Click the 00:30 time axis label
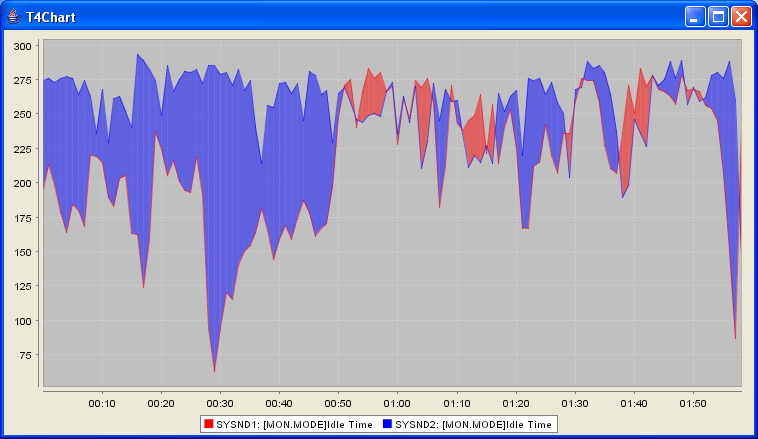 click(220, 403)
